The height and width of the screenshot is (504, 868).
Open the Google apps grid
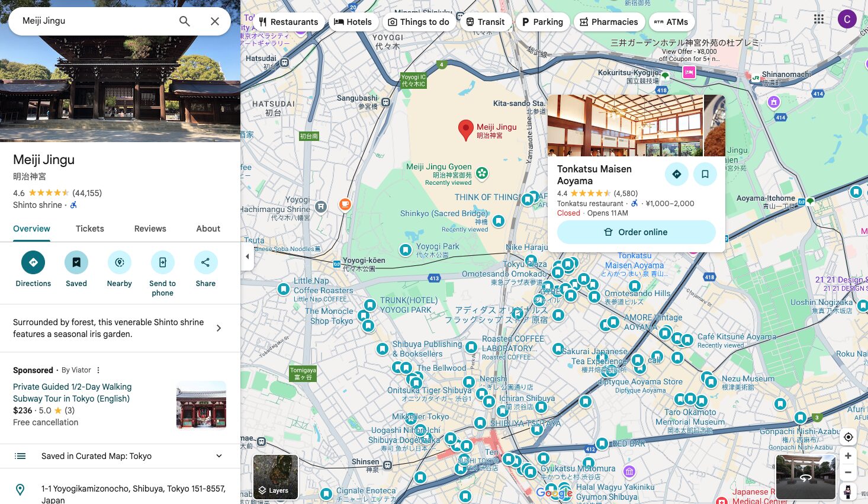click(x=819, y=19)
